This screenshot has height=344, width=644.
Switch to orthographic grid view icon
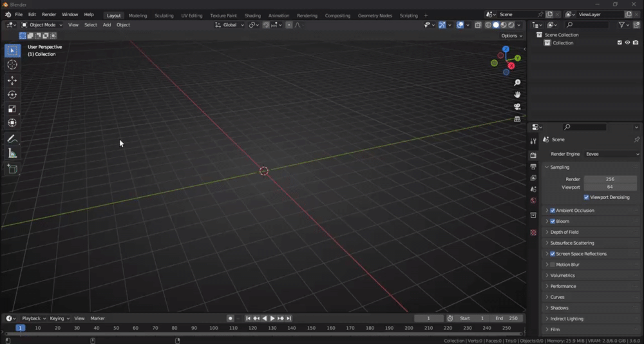point(517,119)
